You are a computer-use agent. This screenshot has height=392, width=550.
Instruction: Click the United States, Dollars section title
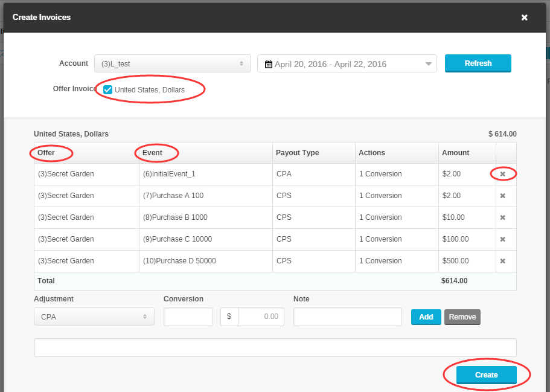(71, 134)
